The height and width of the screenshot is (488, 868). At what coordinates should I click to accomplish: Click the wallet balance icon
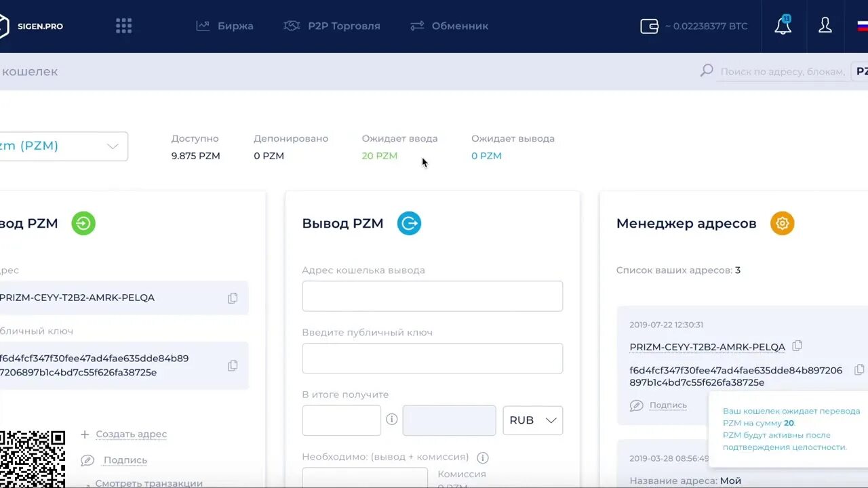pyautogui.click(x=650, y=26)
